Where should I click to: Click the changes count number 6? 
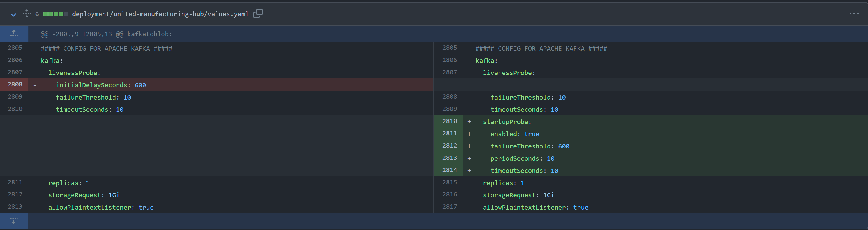(37, 14)
